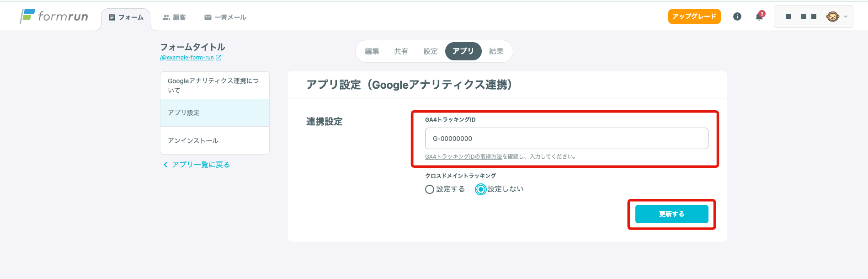Image resolution: width=868 pixels, height=279 pixels.
Task: Select the 設定 tab
Action: 431,51
